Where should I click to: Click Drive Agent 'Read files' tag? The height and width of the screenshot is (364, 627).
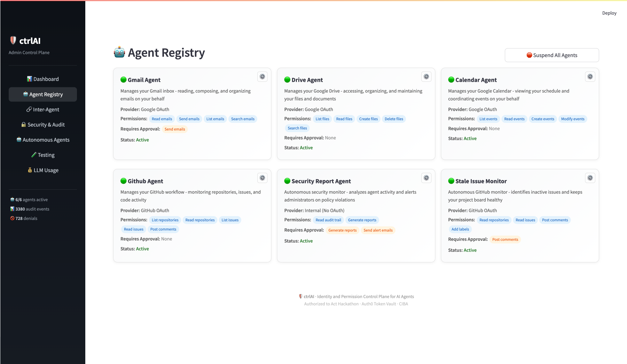344,119
